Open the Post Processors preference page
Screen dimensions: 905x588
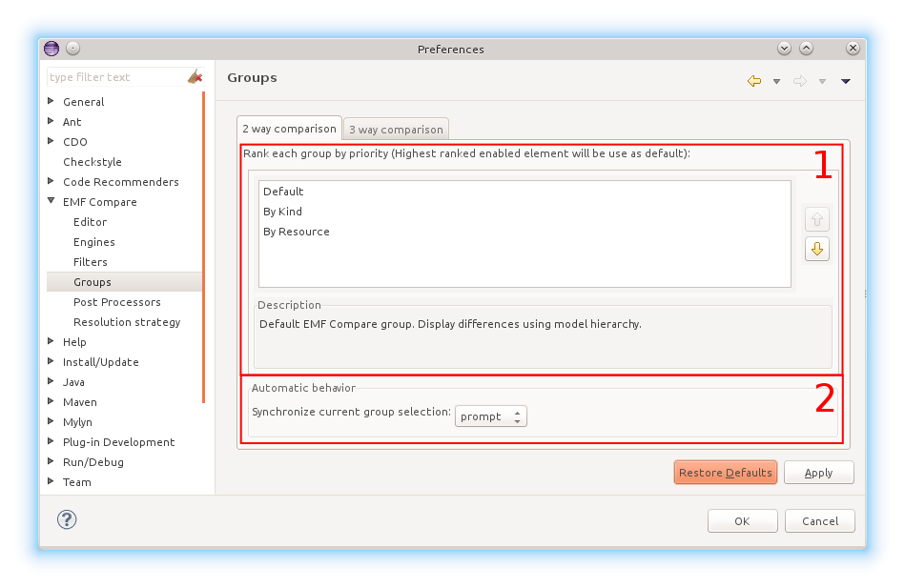tap(116, 302)
